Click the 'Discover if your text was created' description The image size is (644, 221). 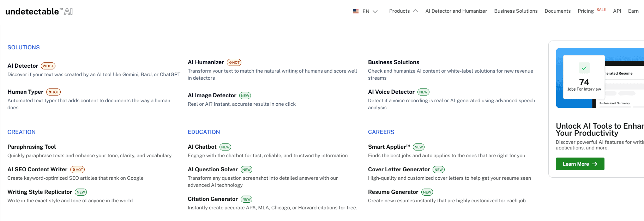(x=94, y=74)
